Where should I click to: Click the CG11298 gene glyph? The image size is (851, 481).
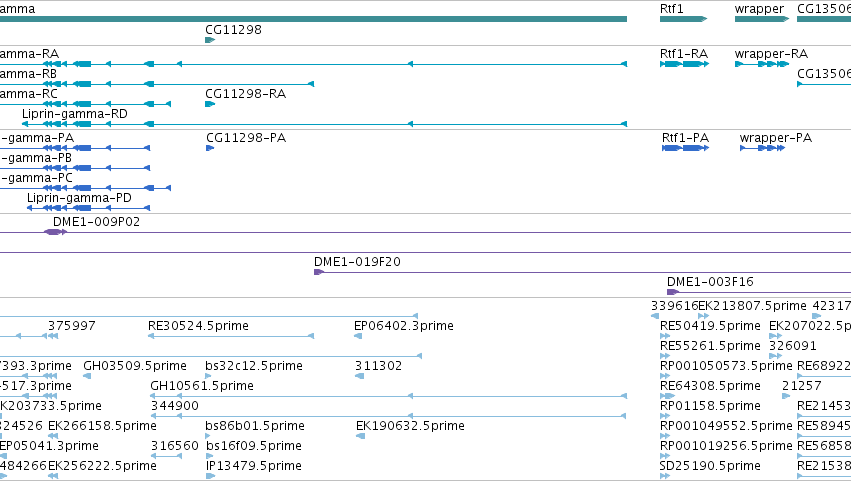click(210, 40)
